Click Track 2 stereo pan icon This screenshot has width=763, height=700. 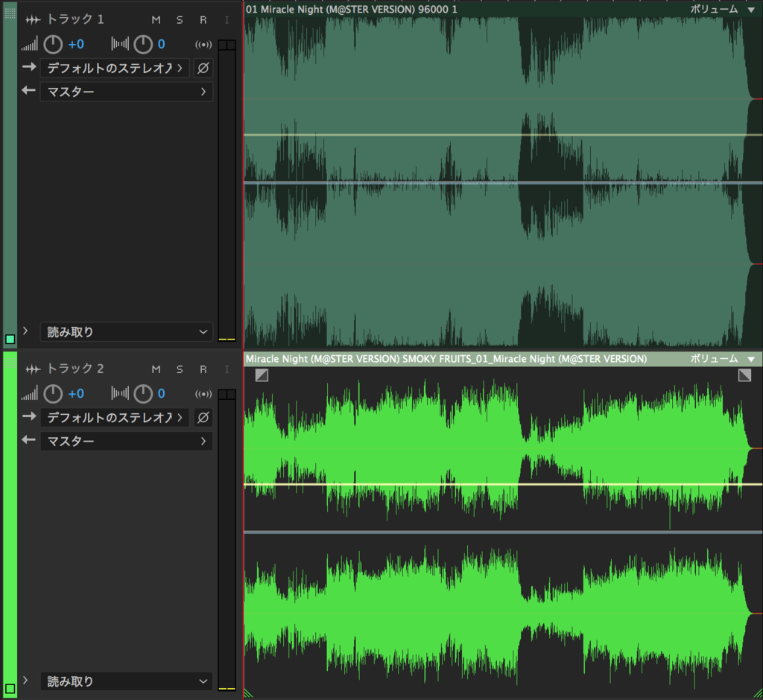pos(120,393)
